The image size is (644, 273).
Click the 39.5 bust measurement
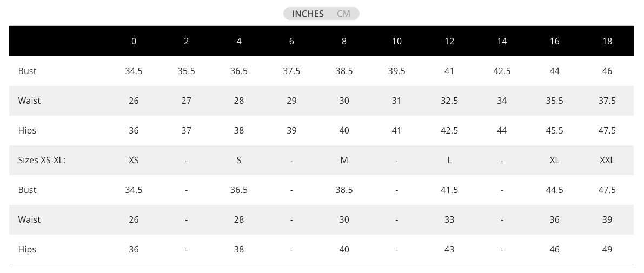click(397, 71)
